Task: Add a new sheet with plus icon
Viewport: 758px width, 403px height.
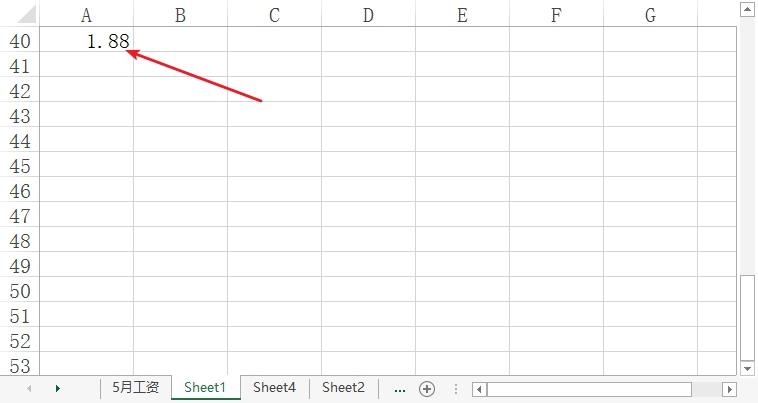Action: click(427, 389)
